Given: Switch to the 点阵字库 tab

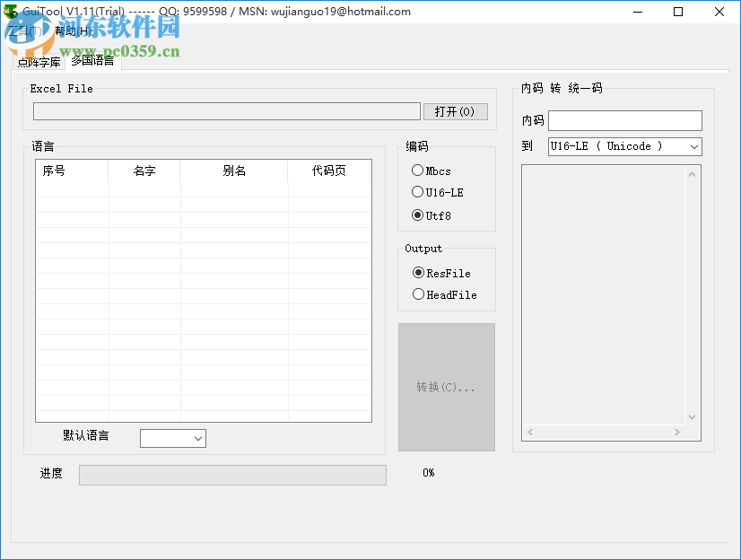Looking at the screenshot, I should (39, 63).
